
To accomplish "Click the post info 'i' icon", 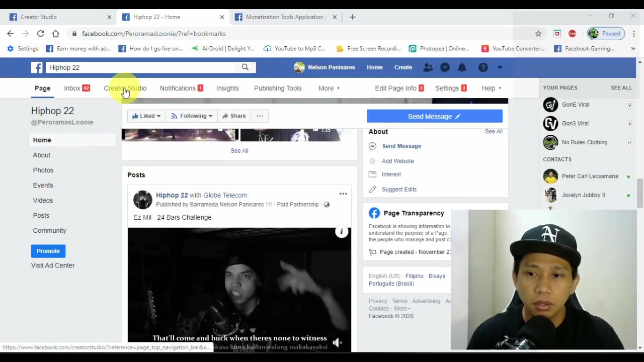I will coord(342,232).
